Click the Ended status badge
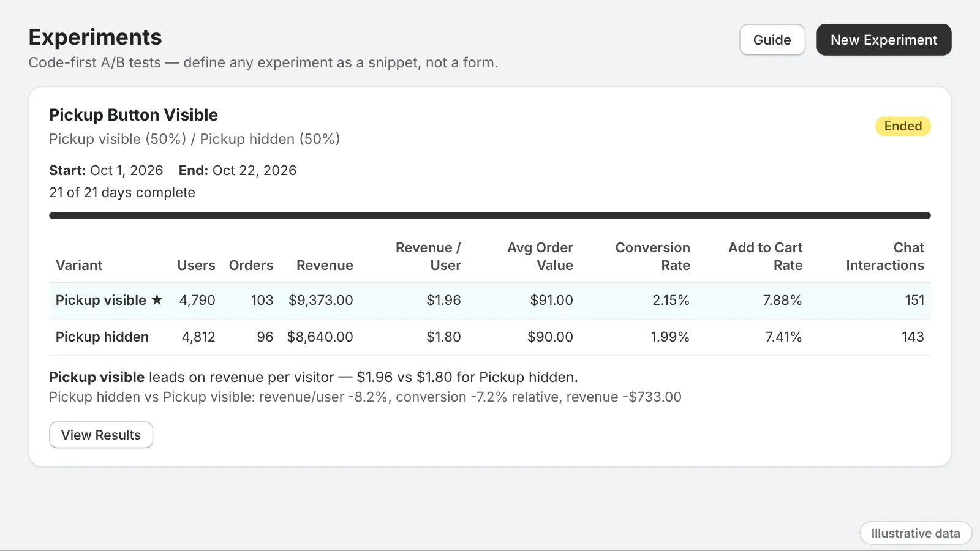Image resolution: width=980 pixels, height=551 pixels. click(x=903, y=126)
